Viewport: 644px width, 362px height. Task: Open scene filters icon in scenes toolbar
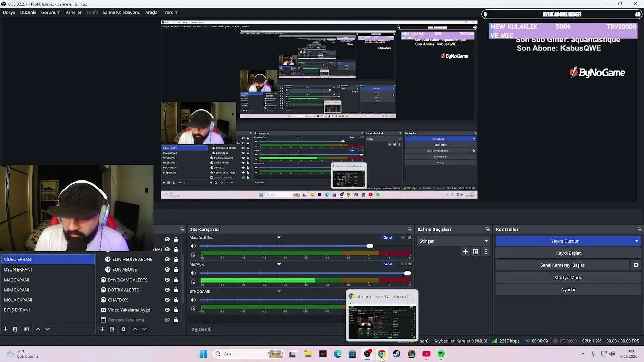point(26,329)
